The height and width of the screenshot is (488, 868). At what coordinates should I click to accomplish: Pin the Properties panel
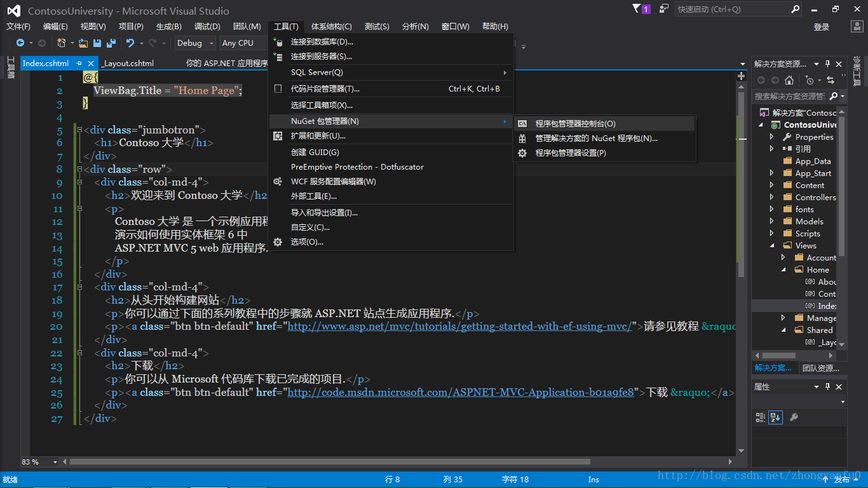pyautogui.click(x=828, y=387)
